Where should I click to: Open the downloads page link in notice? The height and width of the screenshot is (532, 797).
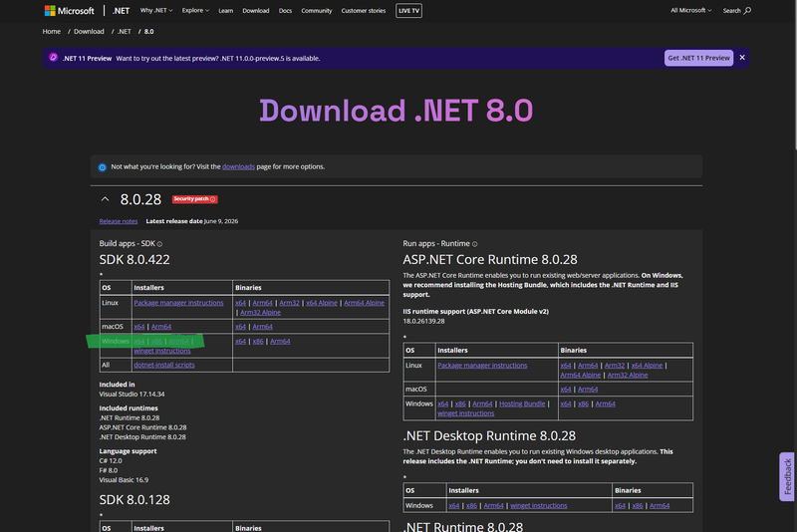tap(238, 166)
